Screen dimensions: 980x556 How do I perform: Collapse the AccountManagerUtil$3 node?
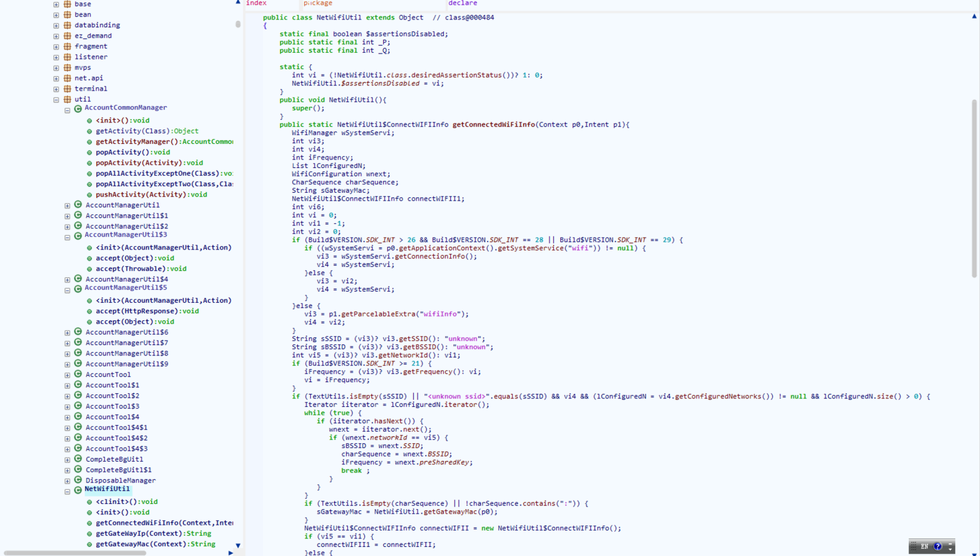(x=67, y=237)
